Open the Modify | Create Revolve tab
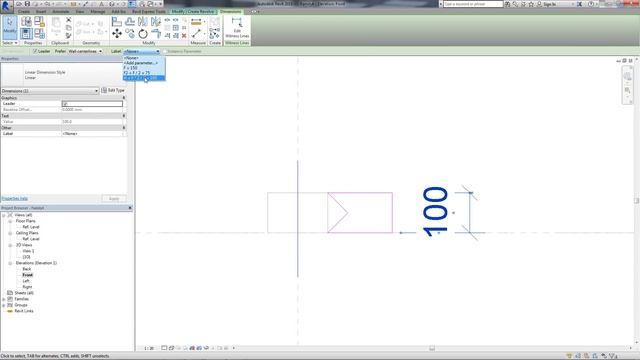 (193, 11)
